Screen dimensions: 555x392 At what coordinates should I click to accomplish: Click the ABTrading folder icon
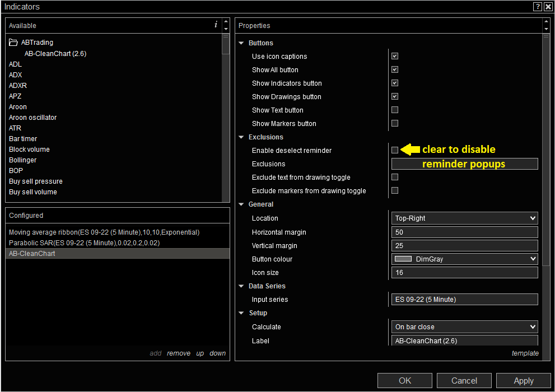12,42
